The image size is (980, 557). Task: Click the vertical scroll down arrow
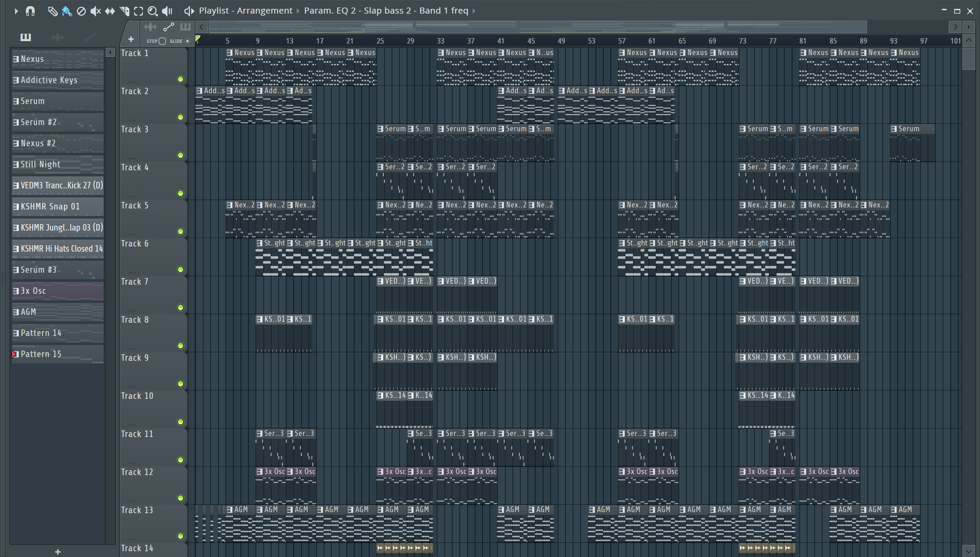click(968, 552)
